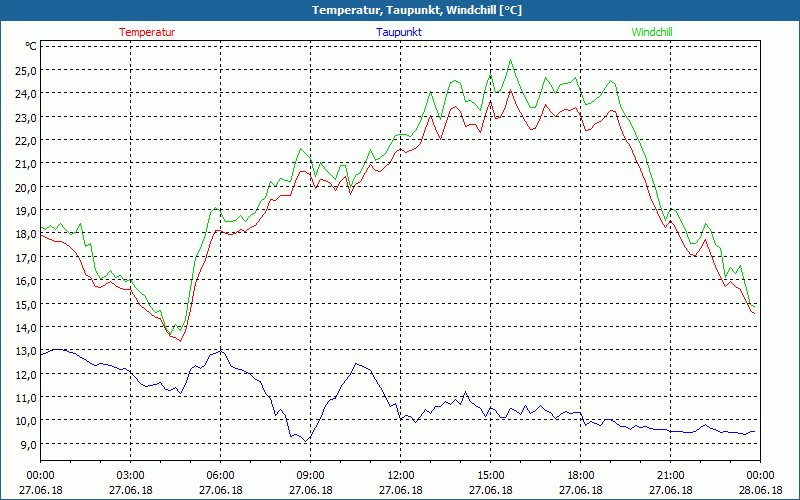This screenshot has height=500, width=800.
Task: Click the blue Taupunkt legend label
Action: 399,32
